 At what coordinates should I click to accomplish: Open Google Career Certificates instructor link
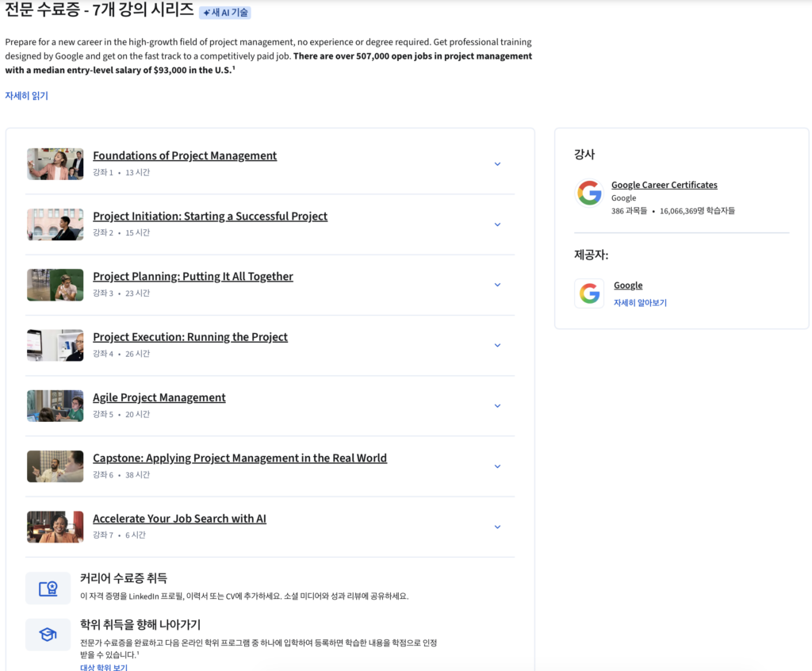664,185
